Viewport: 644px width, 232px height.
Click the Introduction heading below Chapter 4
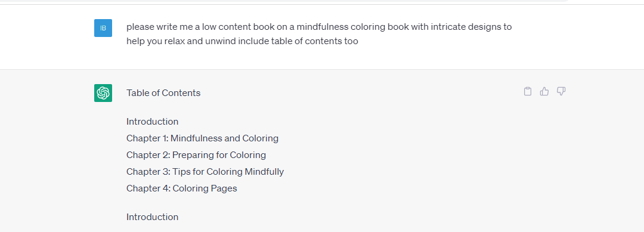[x=153, y=217]
